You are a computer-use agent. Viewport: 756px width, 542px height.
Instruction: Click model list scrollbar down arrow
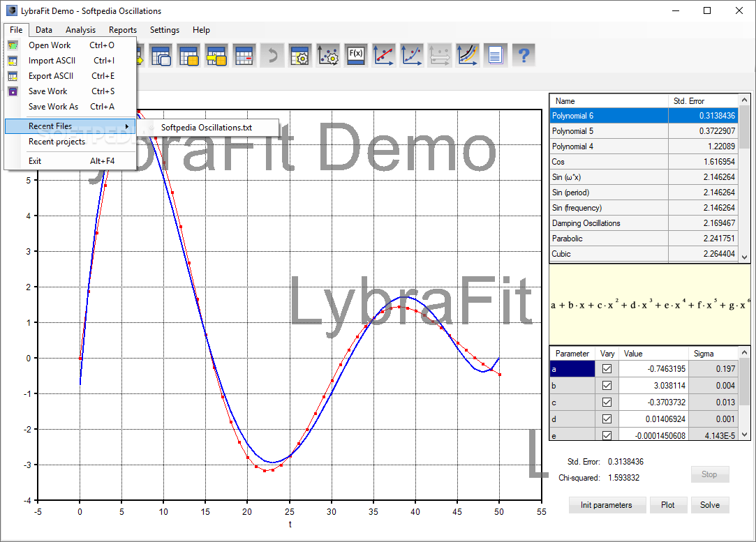point(744,257)
